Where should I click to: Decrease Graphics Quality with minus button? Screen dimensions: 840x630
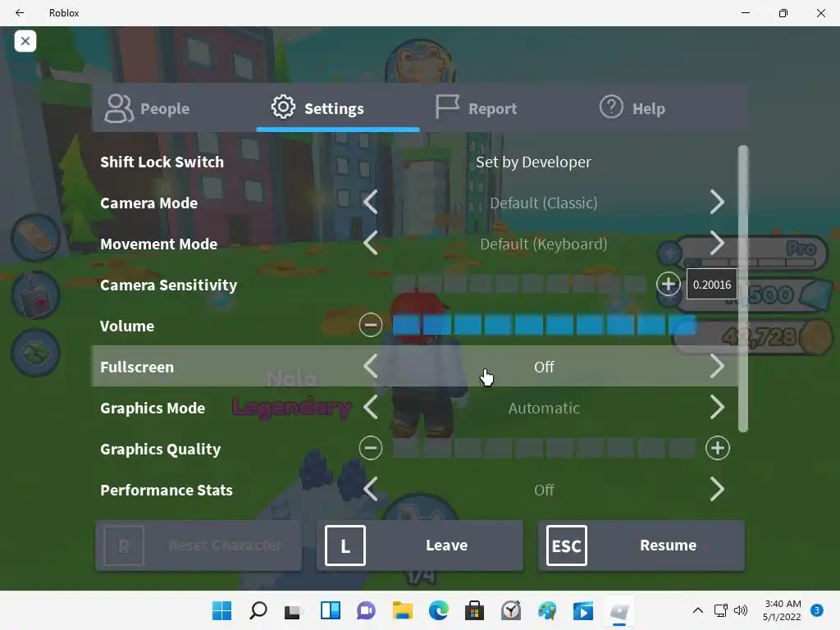(x=371, y=449)
